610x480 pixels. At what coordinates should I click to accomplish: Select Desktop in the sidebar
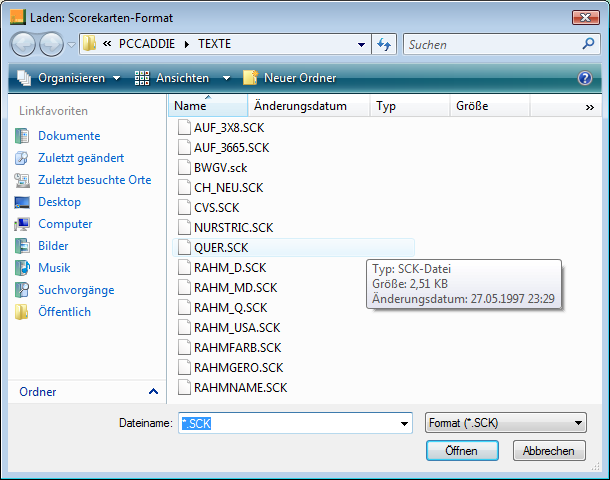(x=59, y=202)
